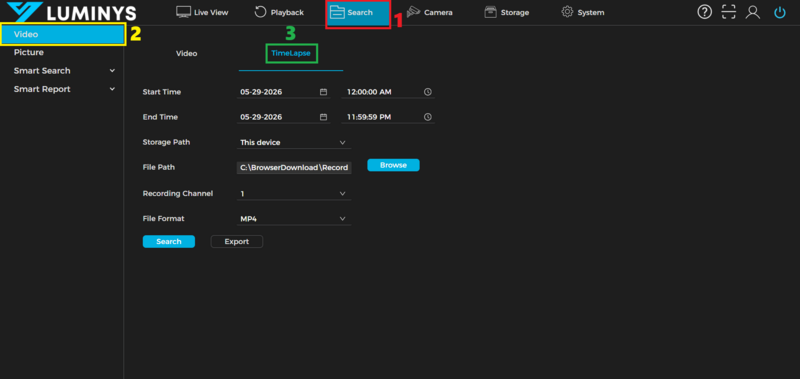Open the help question mark icon
The width and height of the screenshot is (800, 379).
(705, 12)
